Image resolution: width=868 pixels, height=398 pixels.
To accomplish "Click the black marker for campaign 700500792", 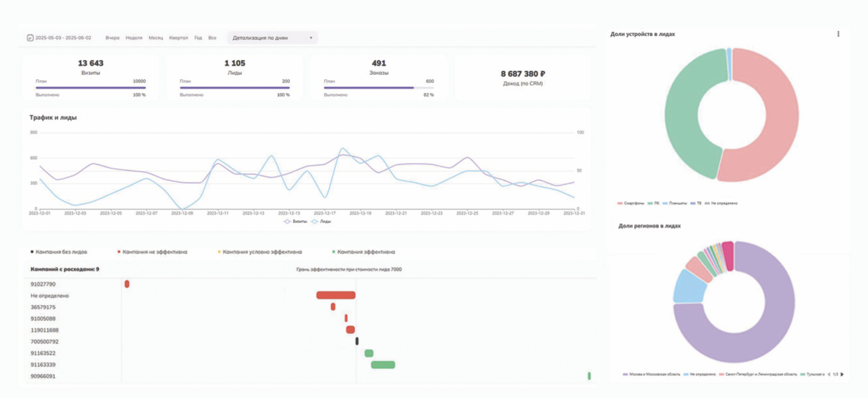I will (357, 341).
